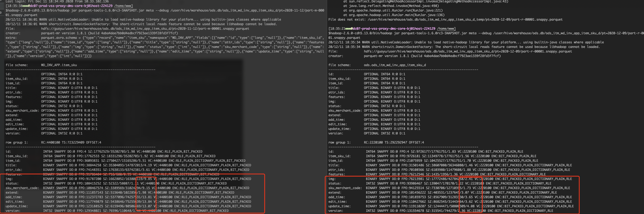This screenshot has width=644, height=214.
Task: Click 'ENC:BIT_PACKED,PLAIN,RLE' on right pane id row
Action: (501, 152)
